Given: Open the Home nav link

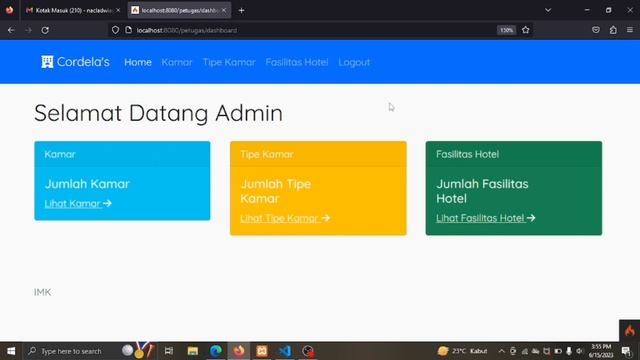Looking at the screenshot, I should pyautogui.click(x=138, y=62).
